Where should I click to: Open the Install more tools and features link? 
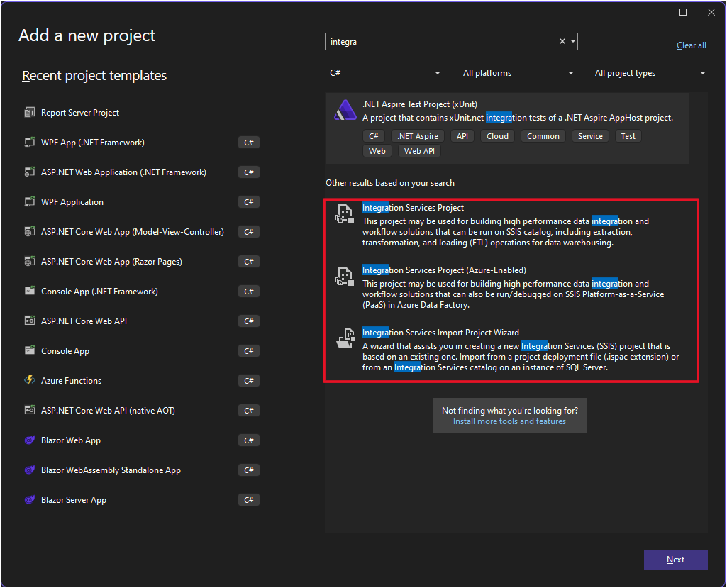tap(509, 421)
